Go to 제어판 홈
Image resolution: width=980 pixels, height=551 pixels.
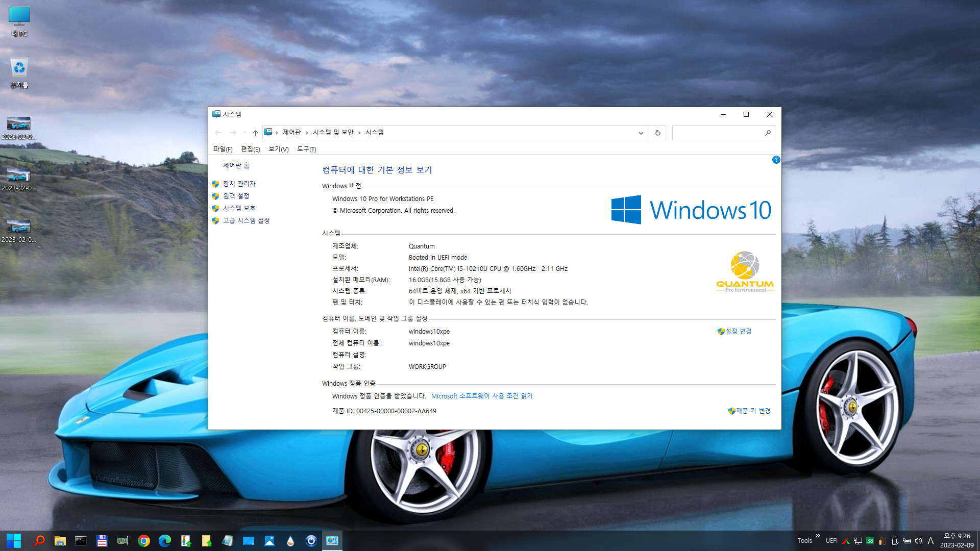(x=236, y=165)
